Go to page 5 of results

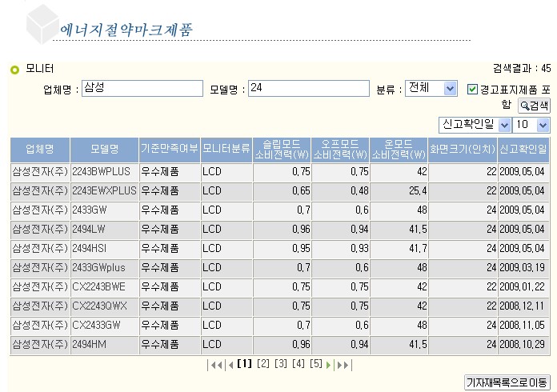[x=316, y=364]
